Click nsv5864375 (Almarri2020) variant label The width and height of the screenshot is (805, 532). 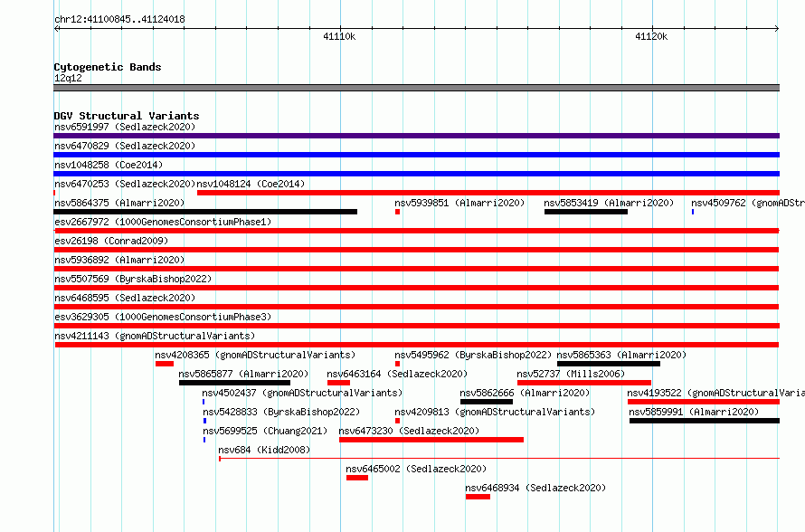tap(119, 203)
